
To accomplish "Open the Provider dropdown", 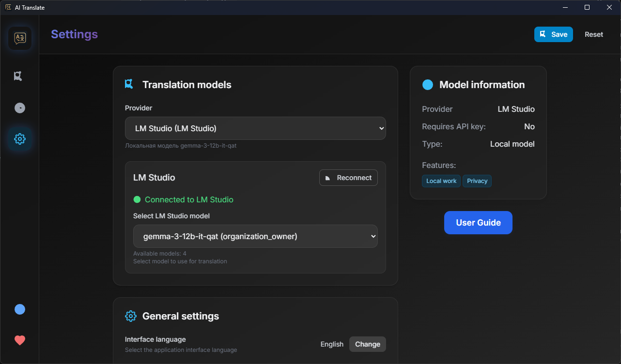I will 255,128.
